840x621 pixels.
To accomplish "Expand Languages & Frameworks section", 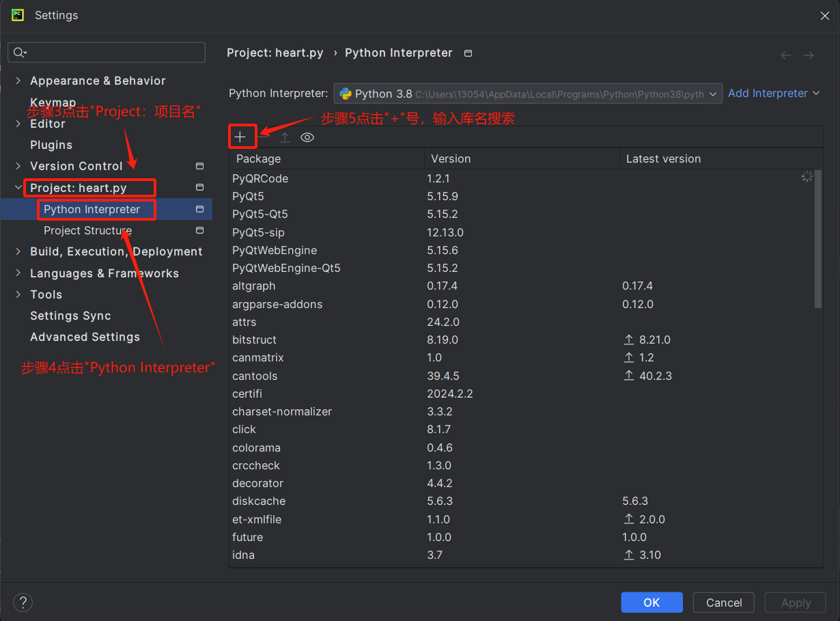I will [18, 273].
